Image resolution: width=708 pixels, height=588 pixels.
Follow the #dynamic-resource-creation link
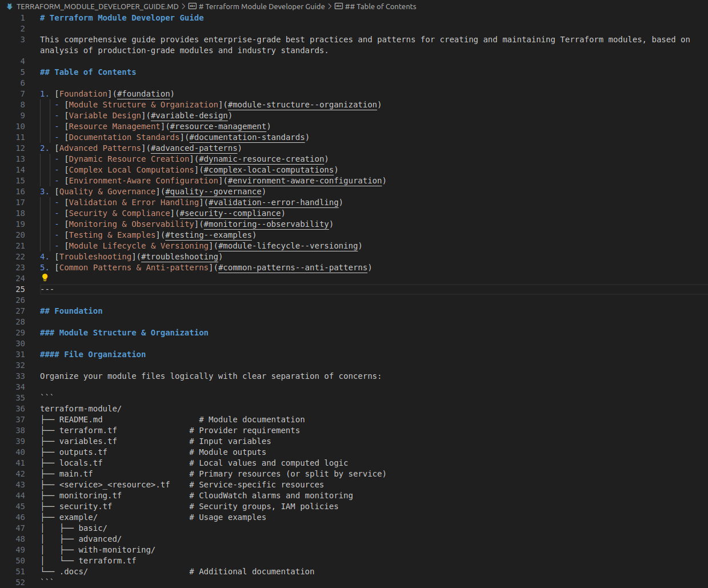coord(262,159)
